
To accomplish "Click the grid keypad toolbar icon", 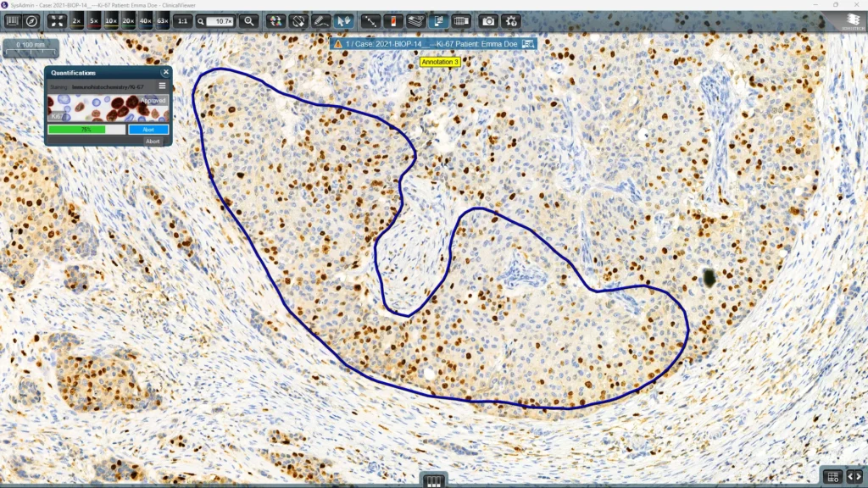I will pyautogui.click(x=461, y=21).
